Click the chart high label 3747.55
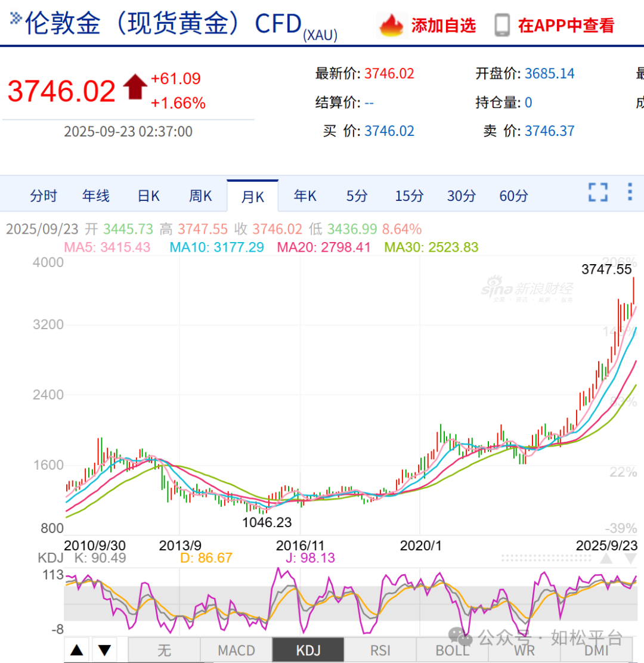Screen dimensions: 644x663 pos(606,269)
